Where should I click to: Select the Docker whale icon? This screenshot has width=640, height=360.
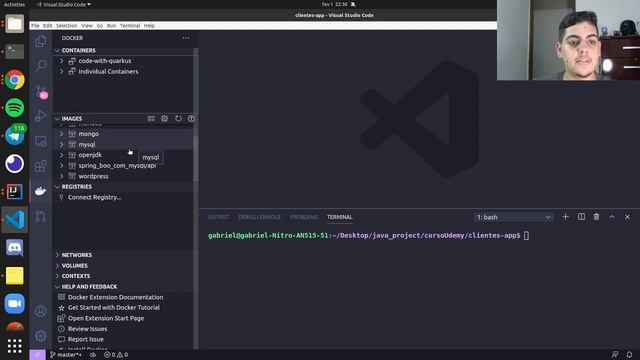coord(40,191)
